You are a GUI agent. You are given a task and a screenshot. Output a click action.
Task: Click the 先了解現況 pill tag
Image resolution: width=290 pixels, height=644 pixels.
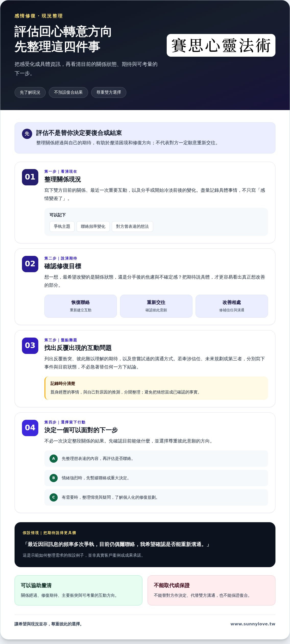pyautogui.click(x=30, y=92)
